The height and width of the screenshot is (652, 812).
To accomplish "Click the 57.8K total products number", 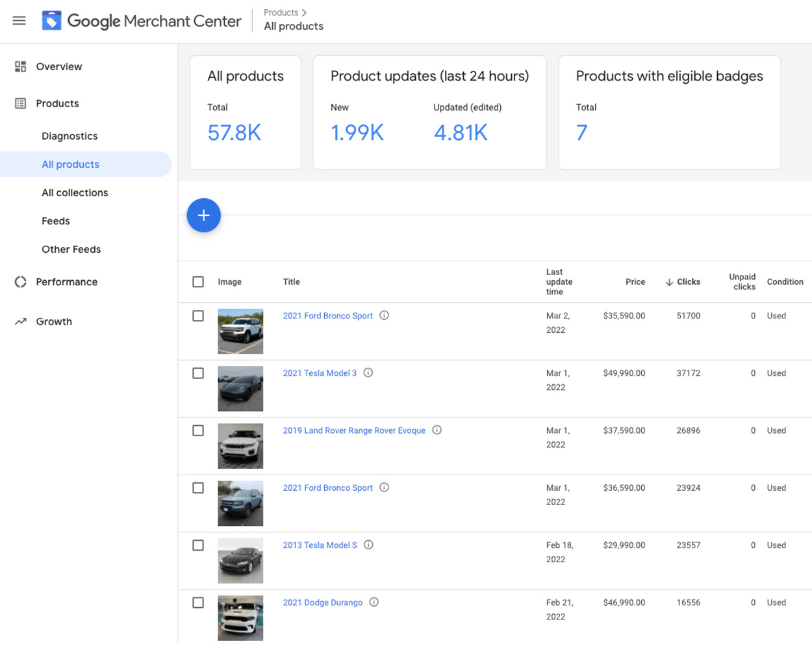I will pyautogui.click(x=234, y=133).
